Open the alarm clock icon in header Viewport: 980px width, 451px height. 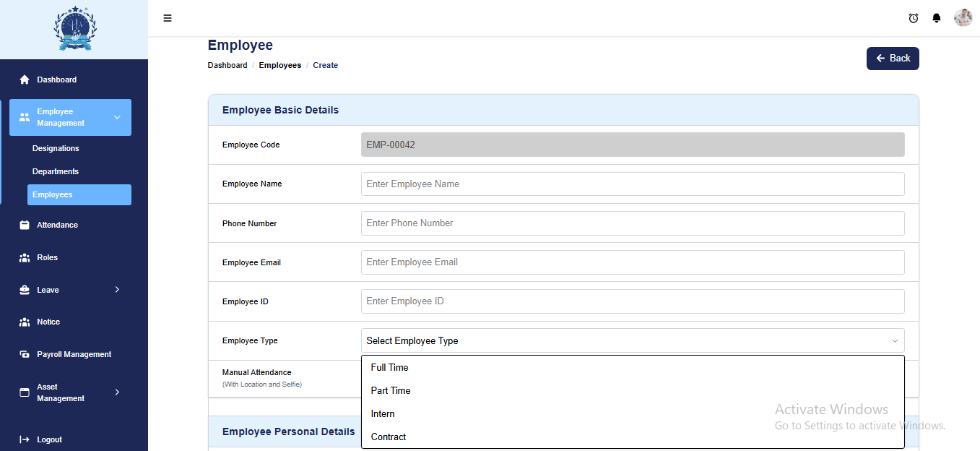click(x=914, y=18)
